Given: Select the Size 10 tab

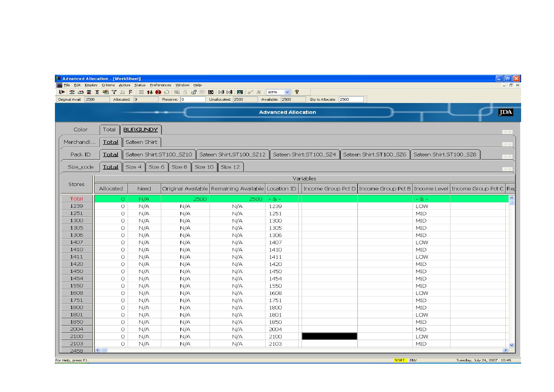Looking at the screenshot, I should pyautogui.click(x=204, y=167).
